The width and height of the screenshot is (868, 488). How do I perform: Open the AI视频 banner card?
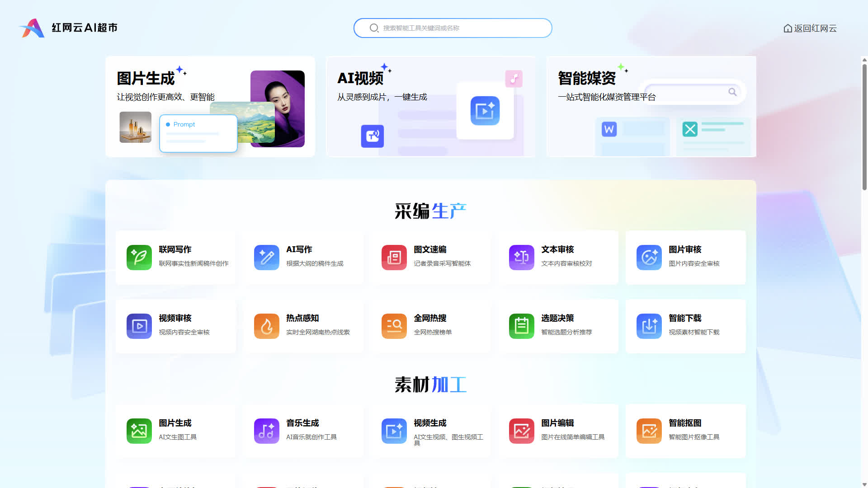430,107
